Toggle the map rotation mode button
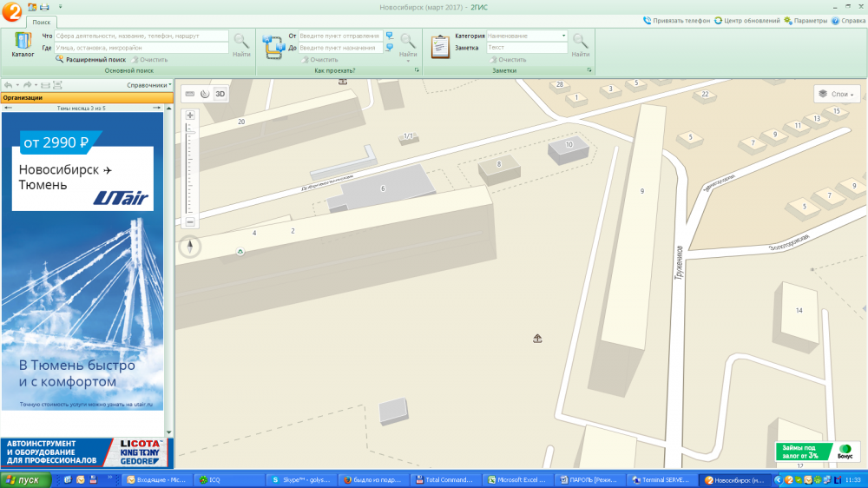The height and width of the screenshot is (488, 868). [205, 94]
